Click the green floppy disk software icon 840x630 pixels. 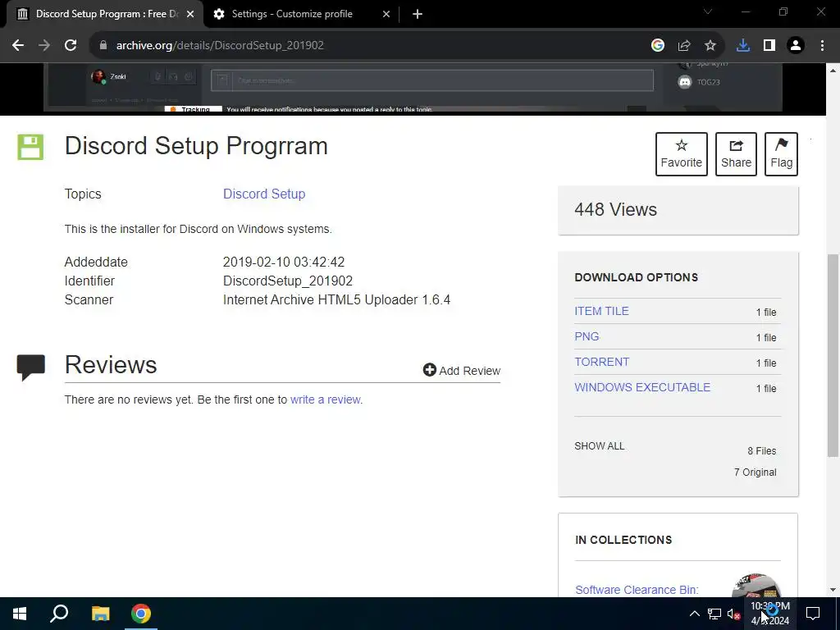(x=30, y=148)
